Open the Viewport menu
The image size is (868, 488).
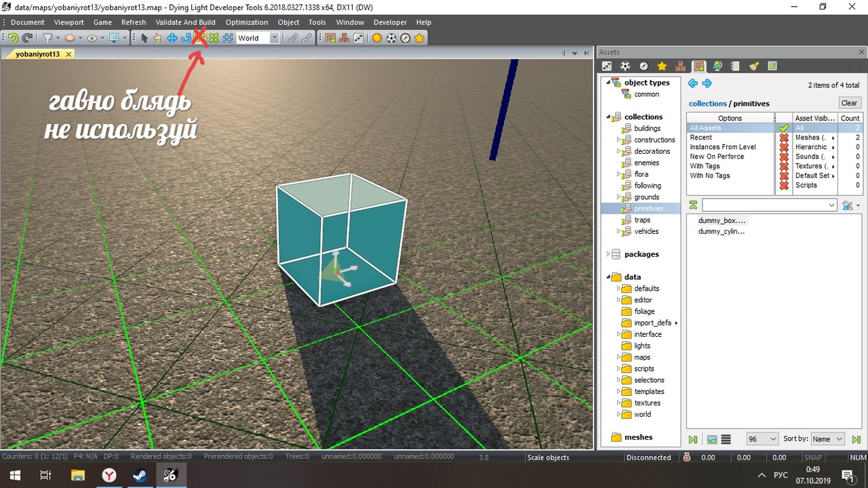coord(69,22)
